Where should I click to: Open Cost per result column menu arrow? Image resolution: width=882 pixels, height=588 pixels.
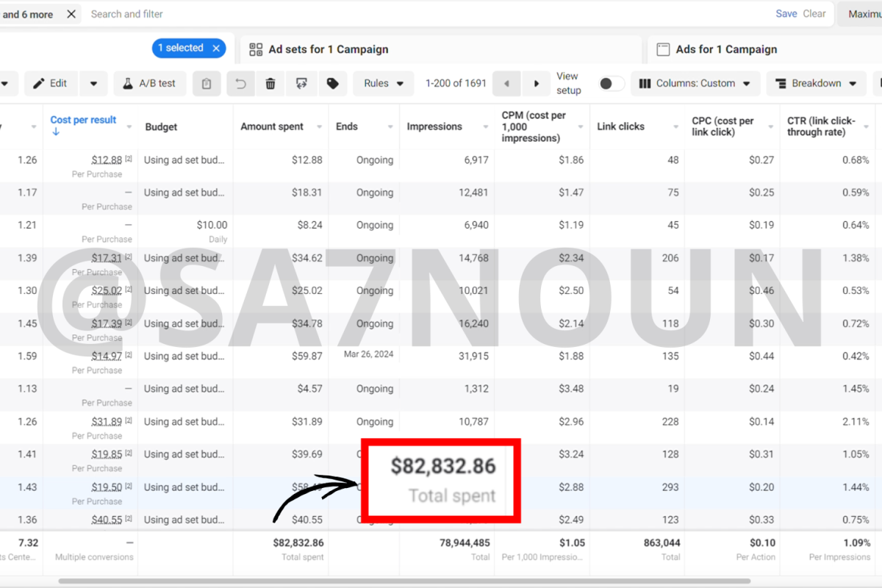(129, 127)
